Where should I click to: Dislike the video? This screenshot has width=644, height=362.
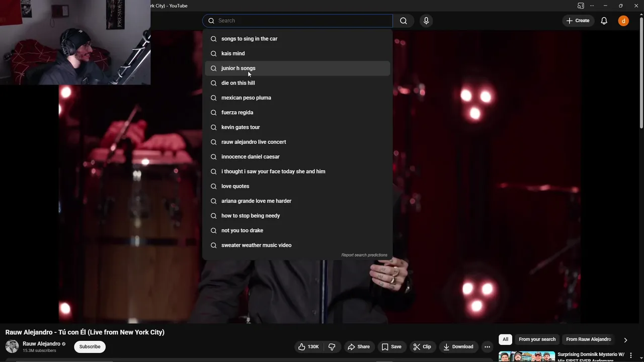coord(332,346)
